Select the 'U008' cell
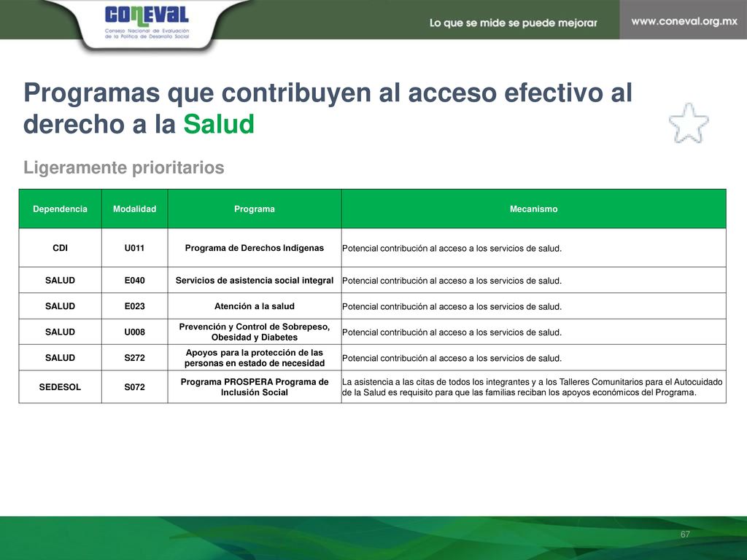747x560 pixels. pyautogui.click(x=134, y=332)
